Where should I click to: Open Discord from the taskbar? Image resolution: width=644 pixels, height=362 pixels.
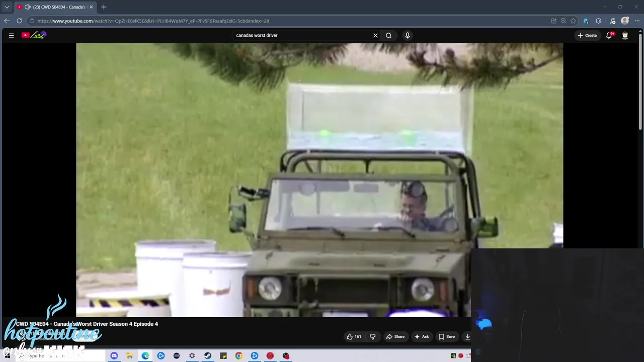(114, 355)
